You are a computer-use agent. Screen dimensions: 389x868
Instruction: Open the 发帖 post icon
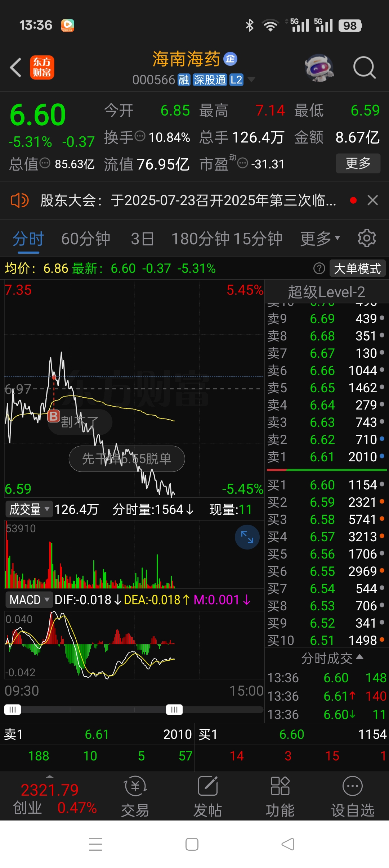pos(208,797)
